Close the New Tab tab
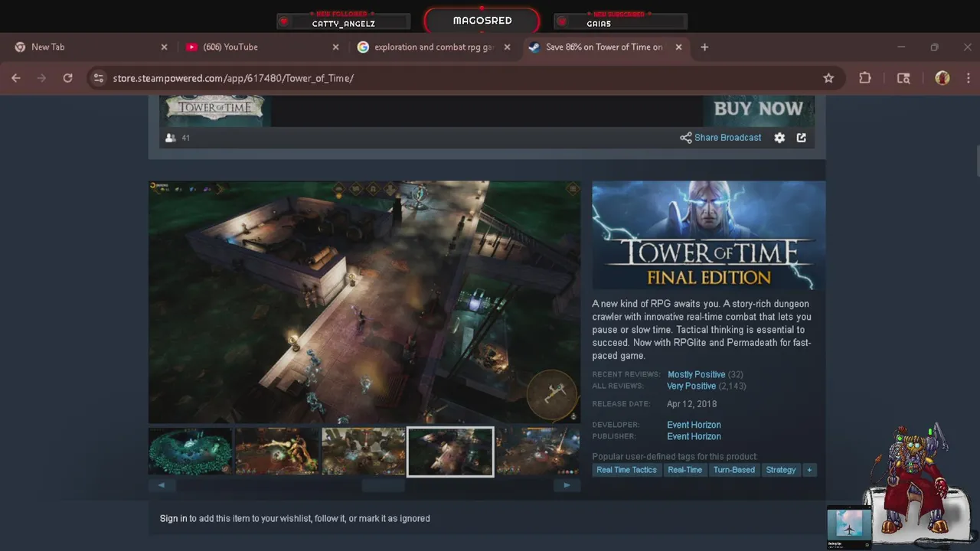The image size is (980, 551). 164,47
